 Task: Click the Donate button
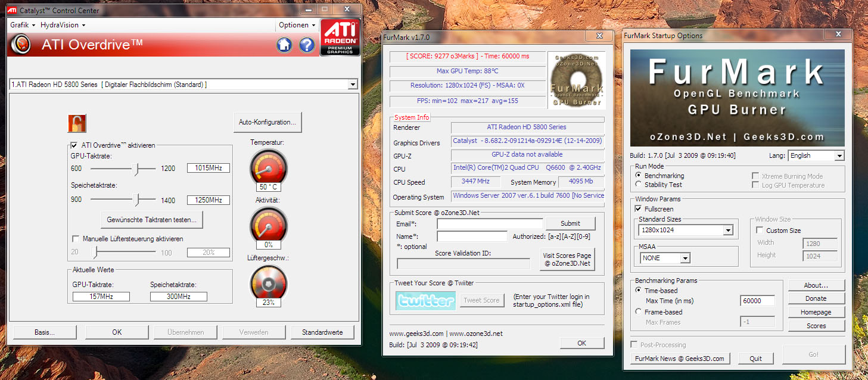click(816, 298)
